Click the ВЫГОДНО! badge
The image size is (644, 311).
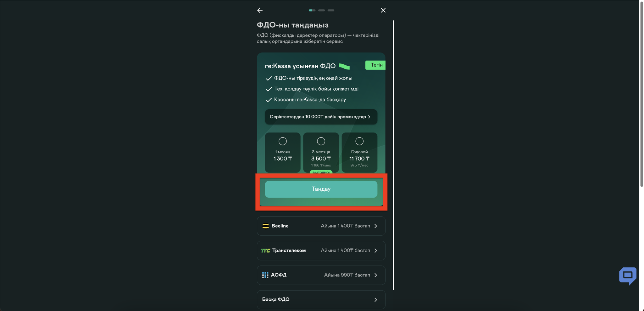pos(321,172)
